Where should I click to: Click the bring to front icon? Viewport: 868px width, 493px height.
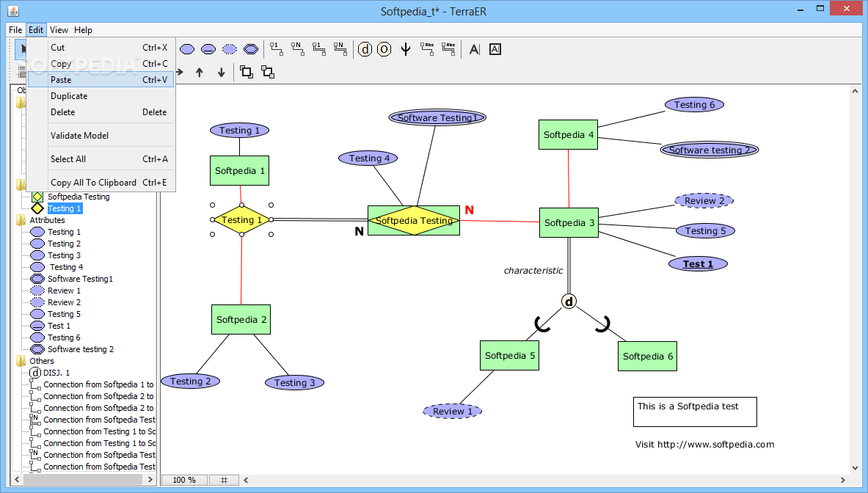pyautogui.click(x=247, y=72)
